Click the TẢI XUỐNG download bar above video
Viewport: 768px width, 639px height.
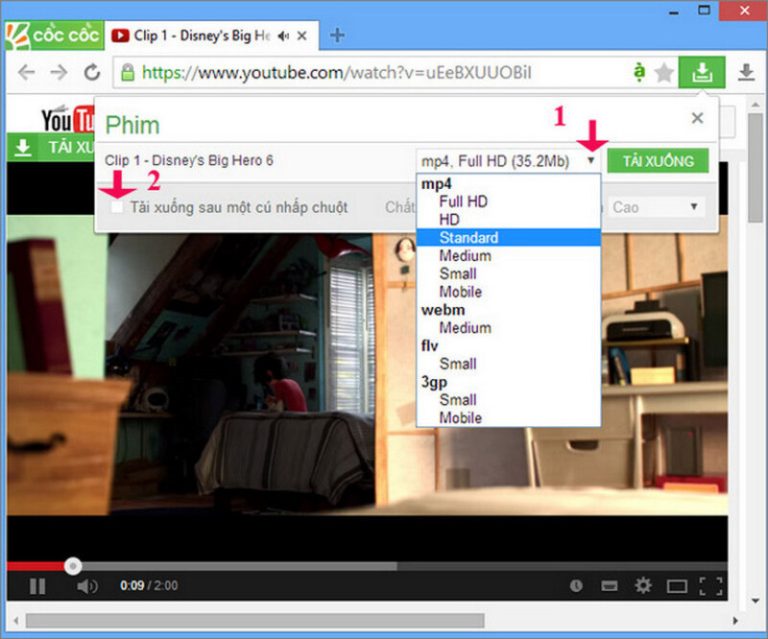pyautogui.click(x=50, y=147)
